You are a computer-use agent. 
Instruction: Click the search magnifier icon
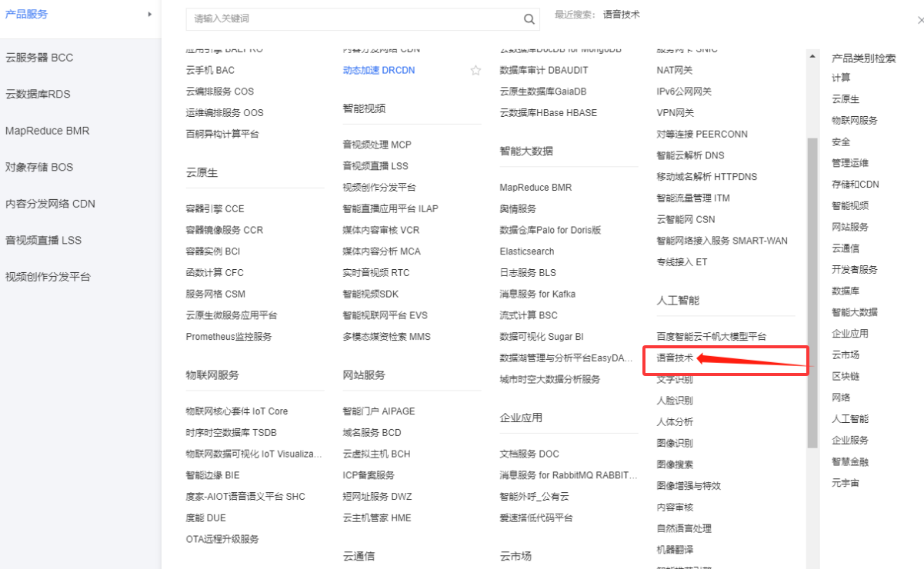(529, 19)
